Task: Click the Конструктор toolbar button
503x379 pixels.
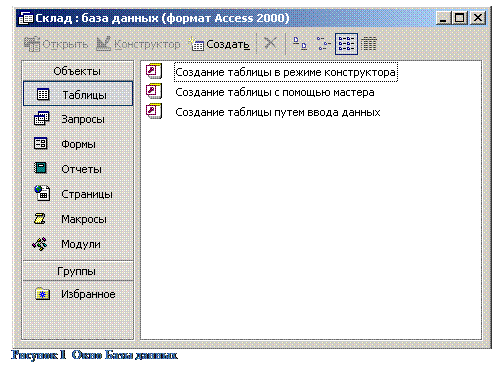Action: tap(138, 44)
